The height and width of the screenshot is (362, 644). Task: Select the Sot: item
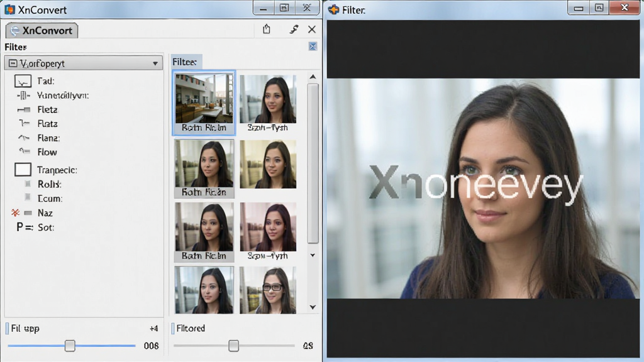(45, 228)
